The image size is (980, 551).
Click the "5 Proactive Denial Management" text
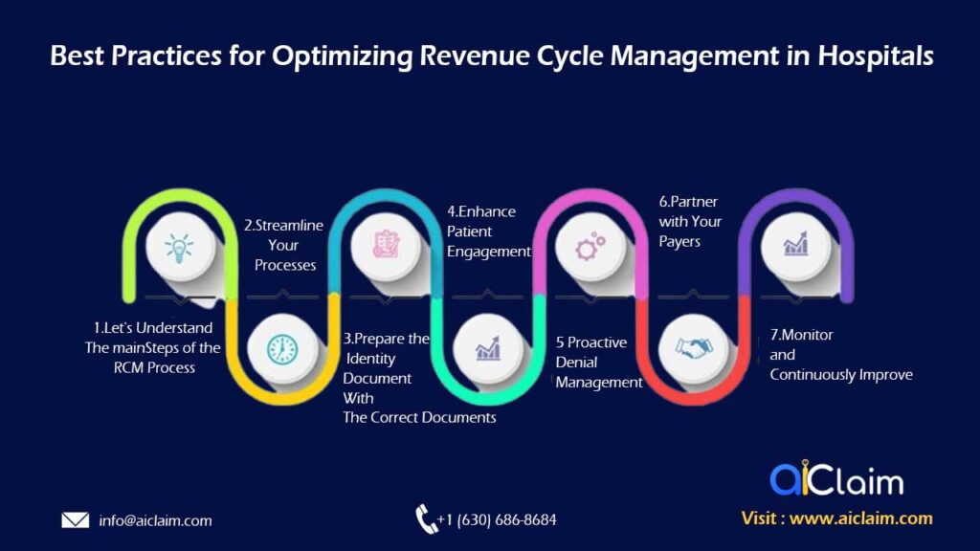pyautogui.click(x=598, y=362)
